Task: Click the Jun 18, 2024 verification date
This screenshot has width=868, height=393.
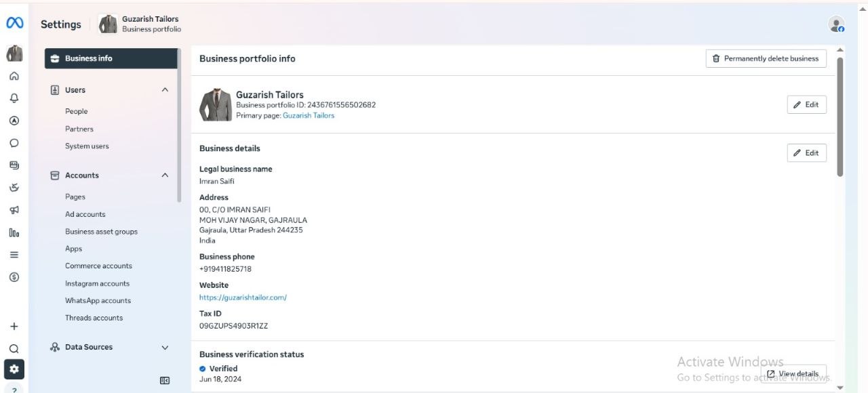Action: pyautogui.click(x=220, y=379)
